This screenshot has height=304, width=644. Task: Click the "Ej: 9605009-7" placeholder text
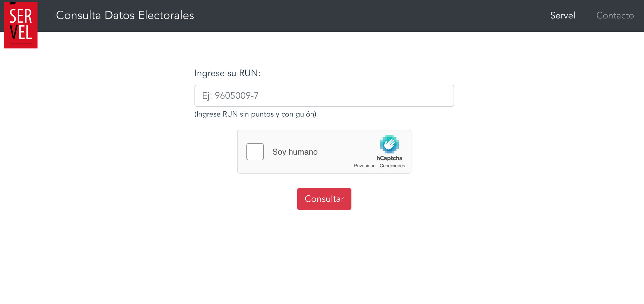tap(230, 96)
